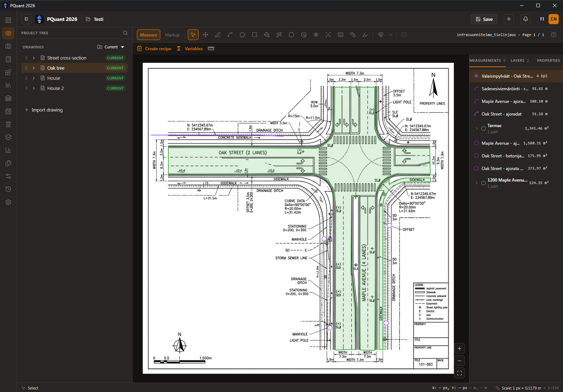Pick the curved arc path tool

(230, 35)
